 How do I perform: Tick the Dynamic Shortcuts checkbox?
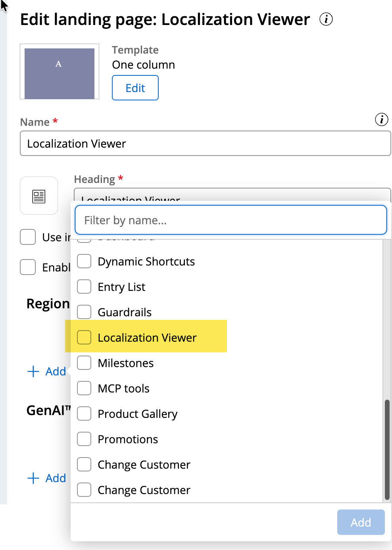tap(84, 262)
